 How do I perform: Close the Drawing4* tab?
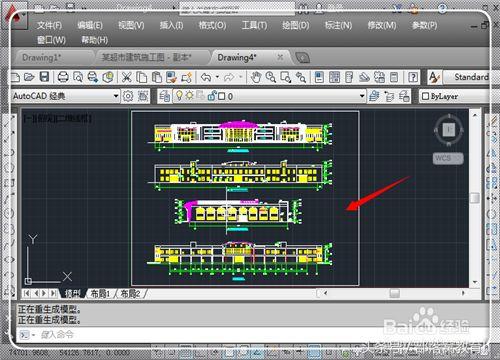coord(280,57)
